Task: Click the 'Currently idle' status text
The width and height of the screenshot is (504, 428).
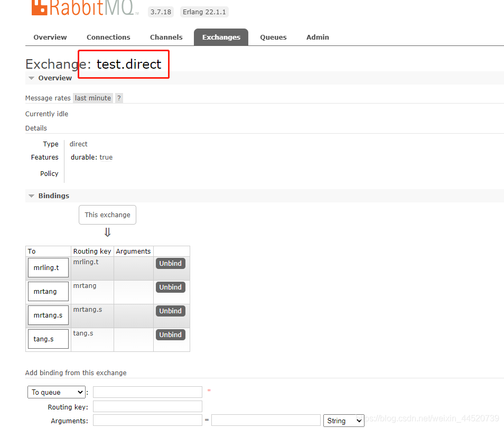Action: [46, 114]
